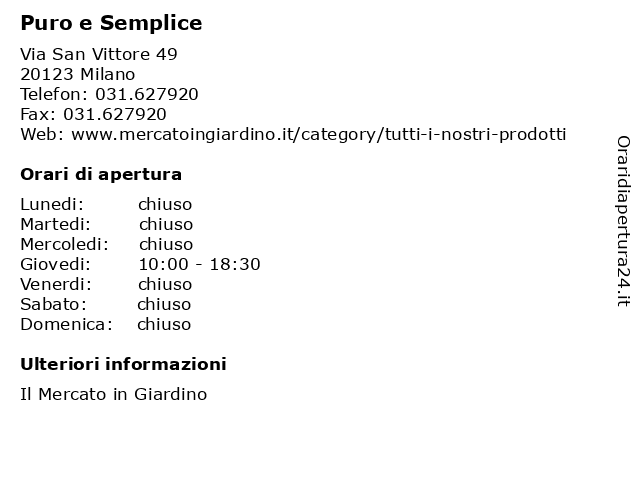Open the mercatoingiardino.it web address

click(x=319, y=135)
